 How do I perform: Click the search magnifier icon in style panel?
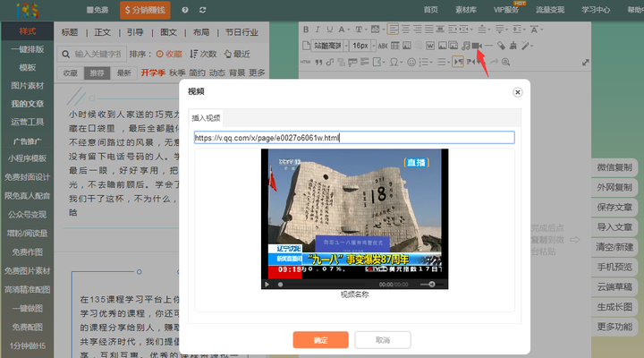pos(65,55)
